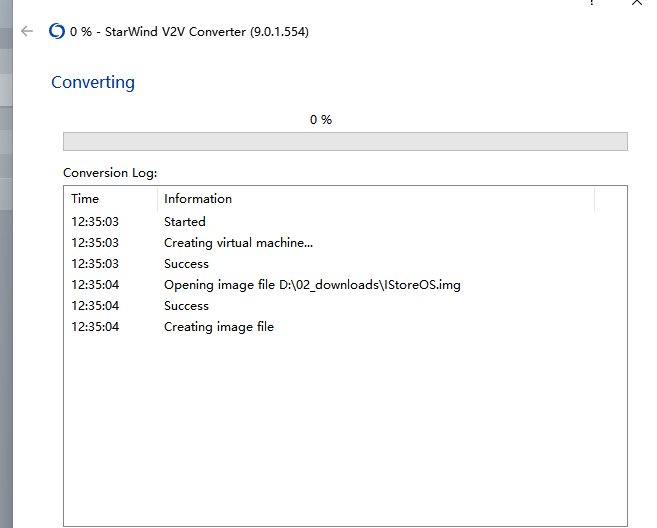Click the StarWind spinner logo icon
The width and height of the screenshot is (657, 528).
(57, 32)
